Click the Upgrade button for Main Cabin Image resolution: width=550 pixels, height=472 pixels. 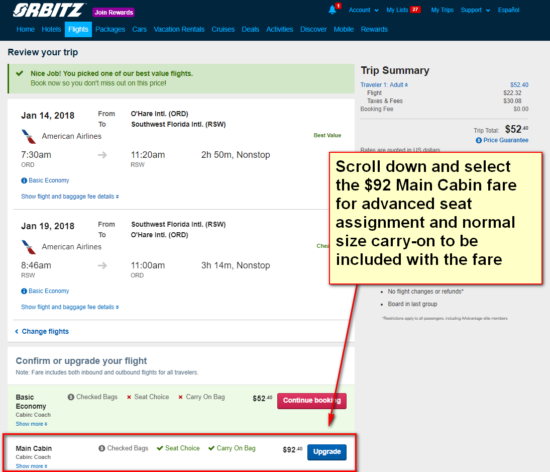(x=327, y=452)
